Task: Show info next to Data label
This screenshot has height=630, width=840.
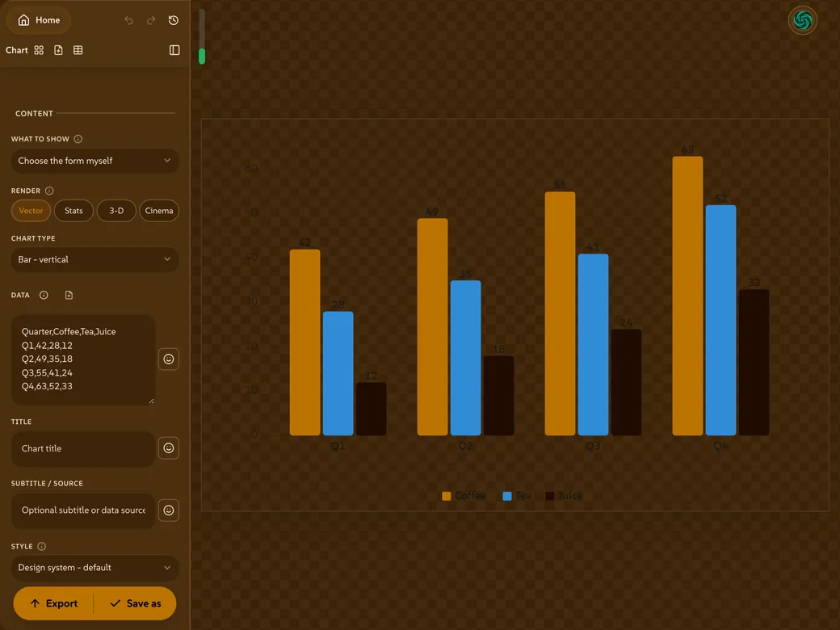Action: pos(44,295)
